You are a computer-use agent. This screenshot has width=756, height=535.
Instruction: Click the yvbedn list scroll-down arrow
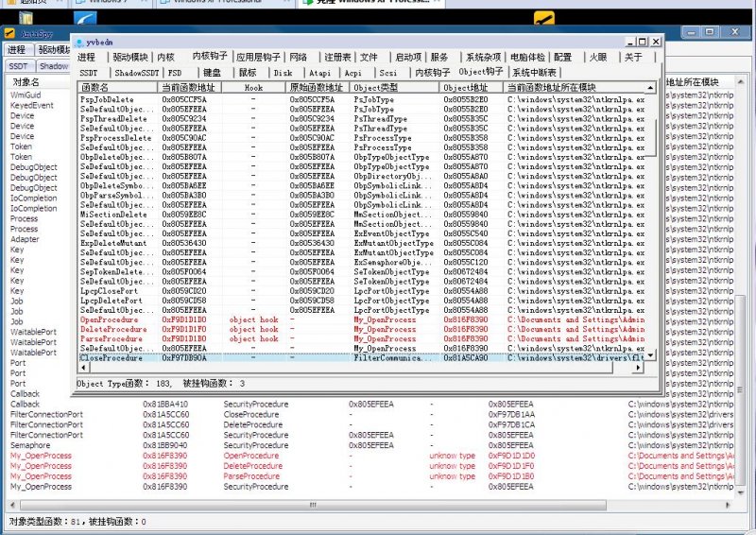(x=651, y=355)
